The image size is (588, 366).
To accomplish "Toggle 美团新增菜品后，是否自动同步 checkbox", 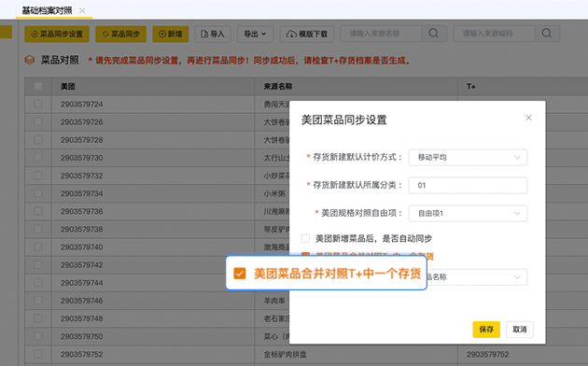I will [x=305, y=238].
